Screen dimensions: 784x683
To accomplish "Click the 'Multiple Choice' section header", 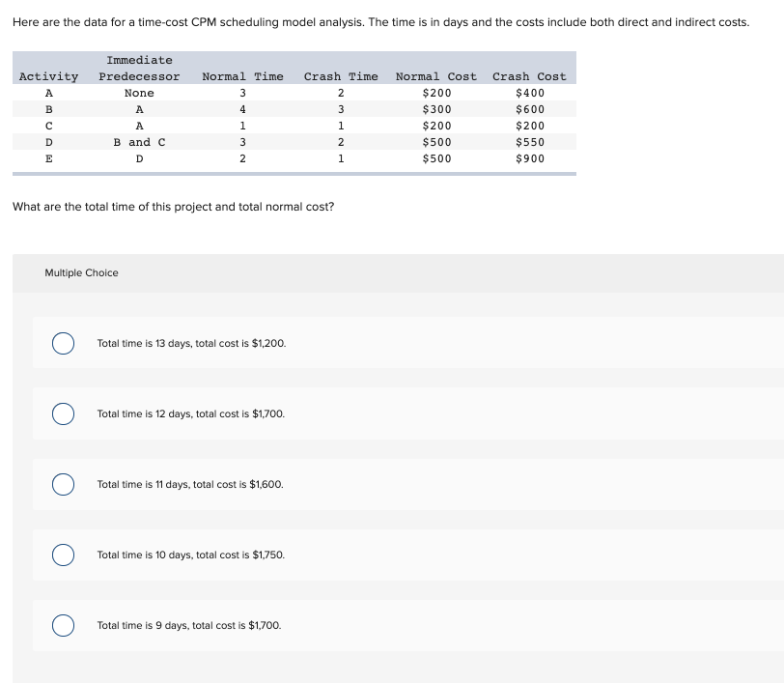I will click(x=82, y=272).
